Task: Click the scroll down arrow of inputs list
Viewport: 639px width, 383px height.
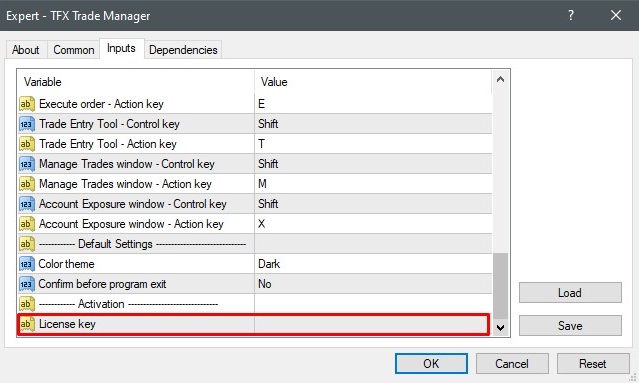Action: 500,327
